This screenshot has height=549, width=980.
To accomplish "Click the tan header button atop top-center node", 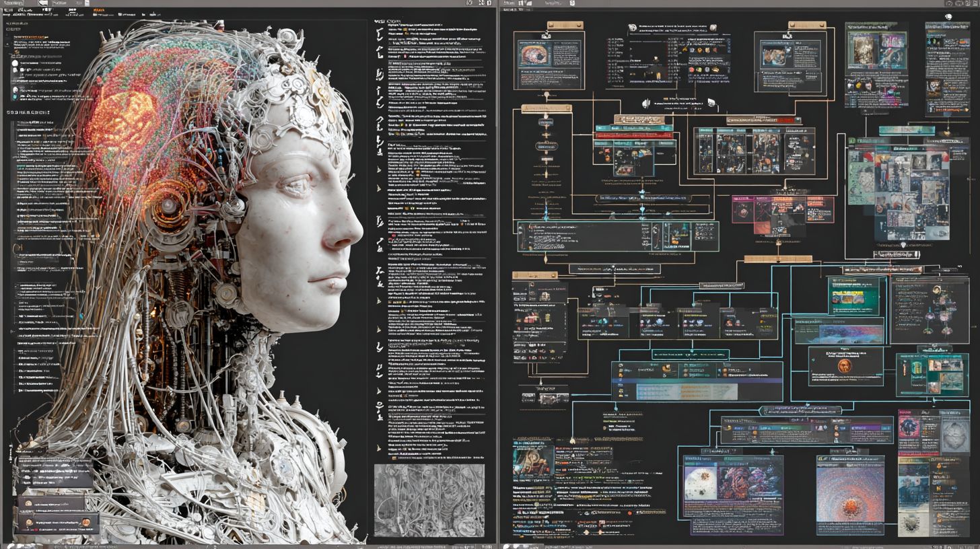I will coord(806,25).
